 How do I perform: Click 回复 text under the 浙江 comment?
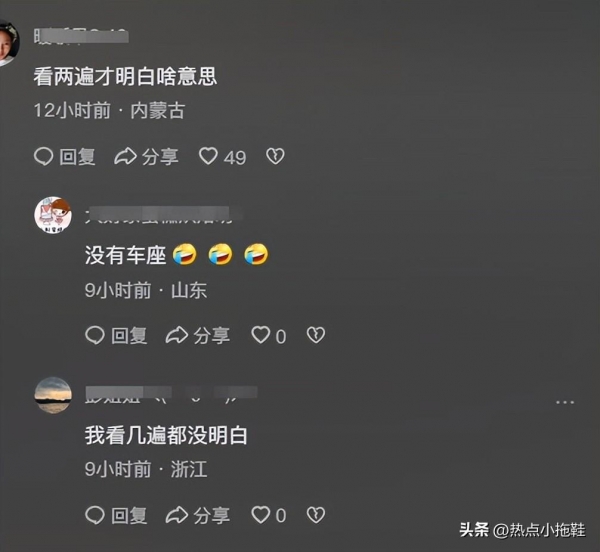[x=129, y=516]
